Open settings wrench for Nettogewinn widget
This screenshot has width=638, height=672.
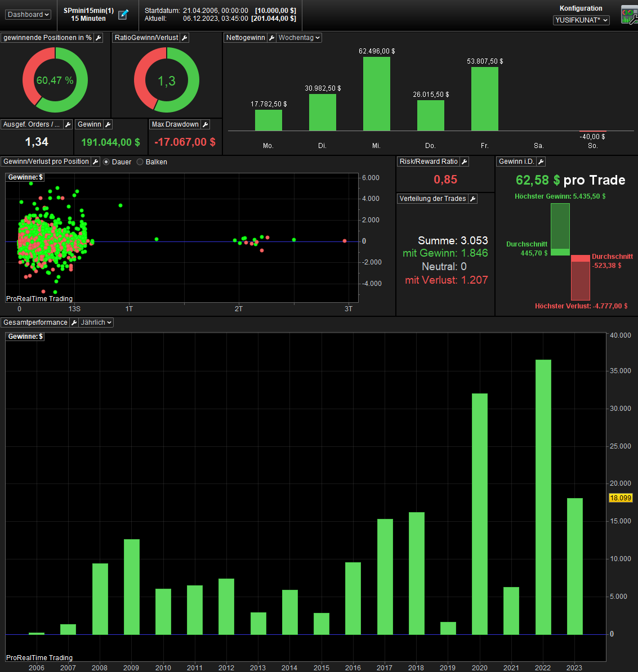point(271,38)
